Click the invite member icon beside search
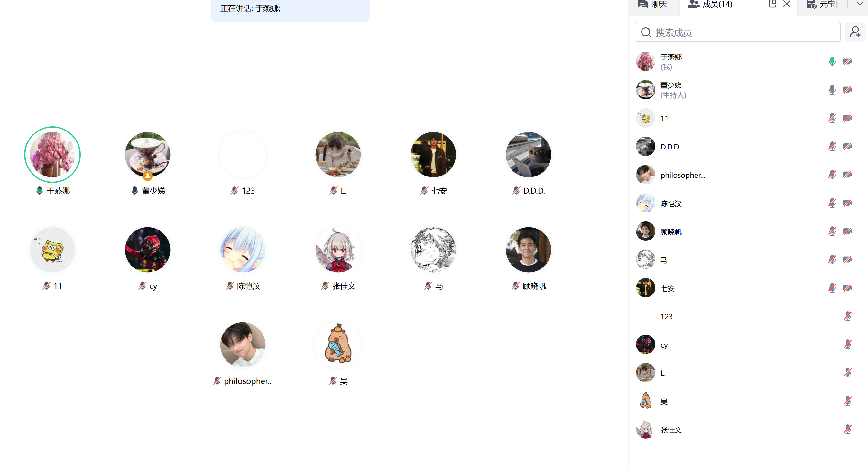Viewport: 868px width, 470px height. pos(855,32)
